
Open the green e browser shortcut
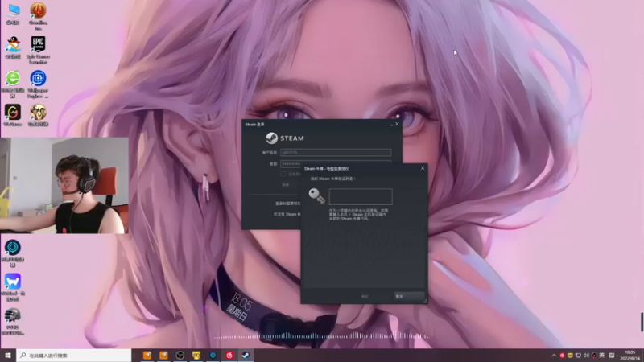pyautogui.click(x=13, y=84)
